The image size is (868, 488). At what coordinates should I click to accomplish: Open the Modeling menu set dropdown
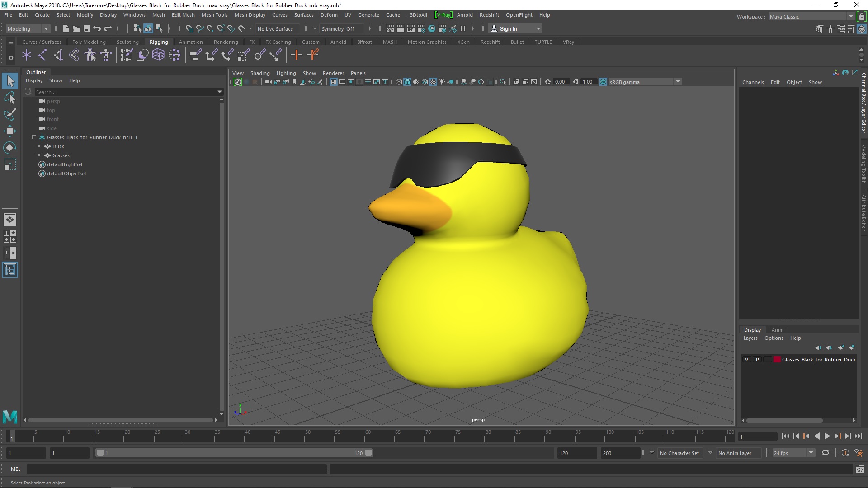[28, 28]
